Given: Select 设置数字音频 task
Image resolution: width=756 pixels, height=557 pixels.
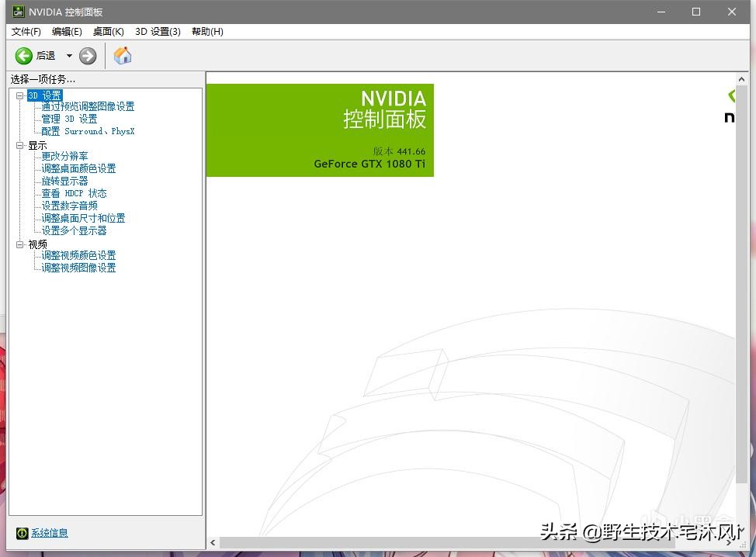Looking at the screenshot, I should click(71, 206).
